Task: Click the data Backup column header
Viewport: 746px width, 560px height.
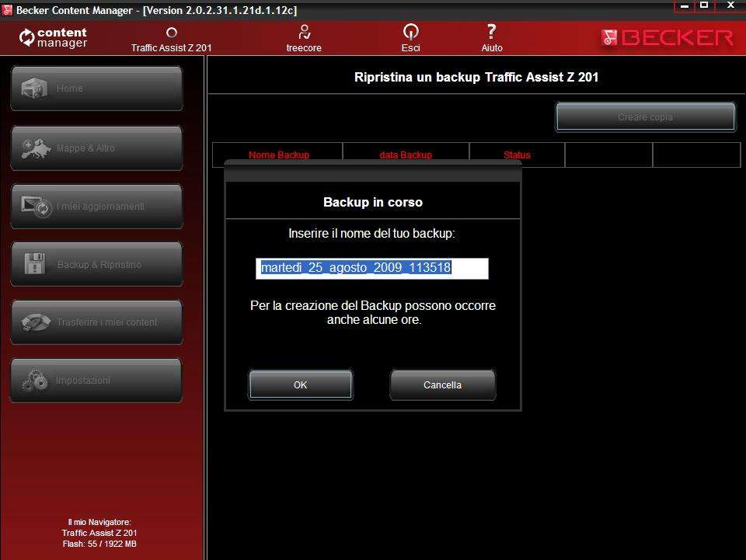Action: tap(406, 155)
